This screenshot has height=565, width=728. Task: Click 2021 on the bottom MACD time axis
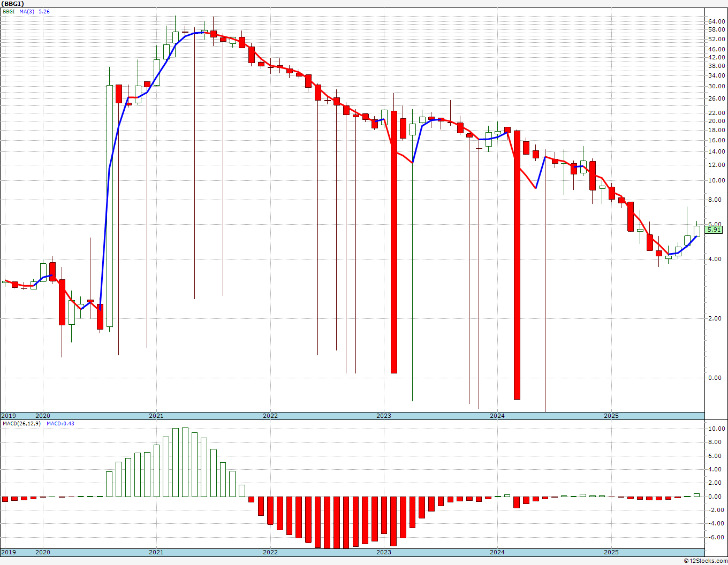pos(156,552)
